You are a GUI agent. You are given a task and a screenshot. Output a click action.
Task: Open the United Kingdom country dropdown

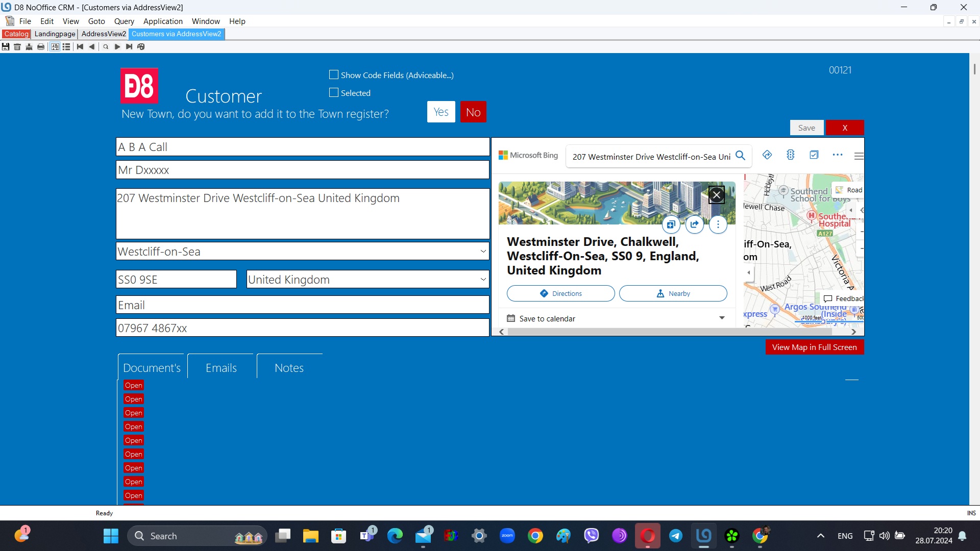(483, 279)
